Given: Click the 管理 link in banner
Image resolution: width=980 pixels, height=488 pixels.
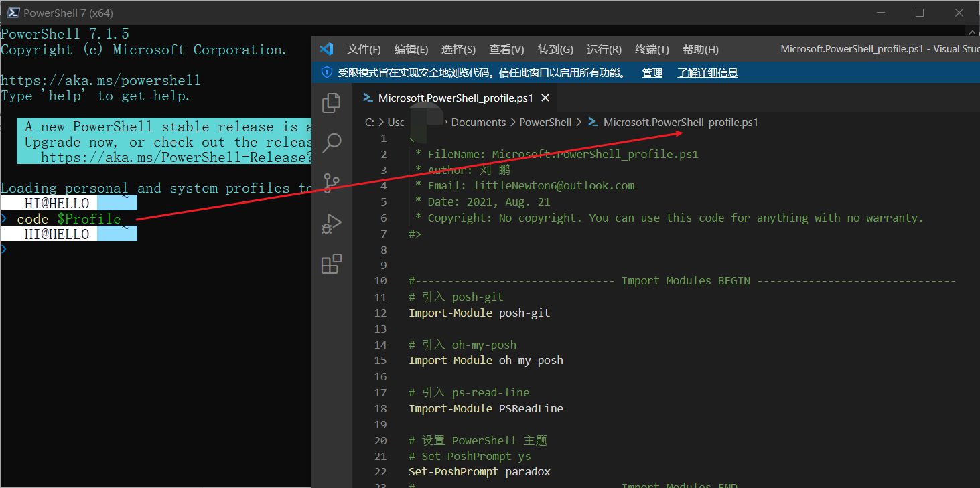Looking at the screenshot, I should click(652, 73).
